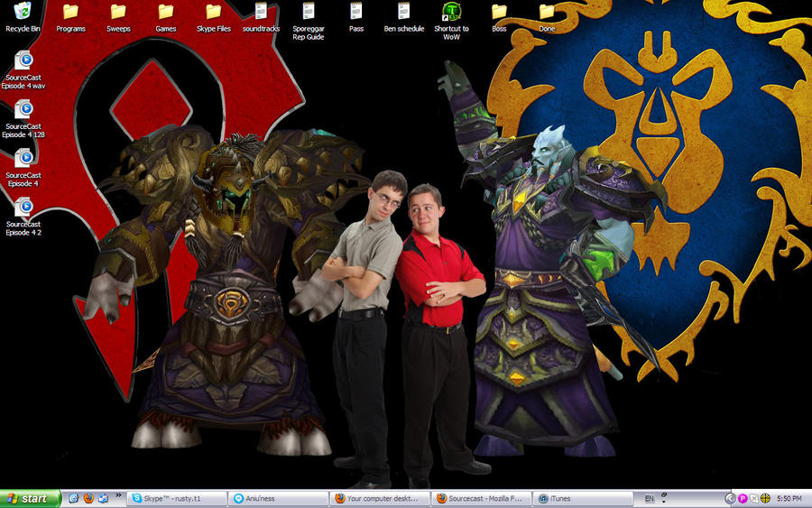Select the Pass text file icon
Screen dimensions: 812x508
[355, 17]
